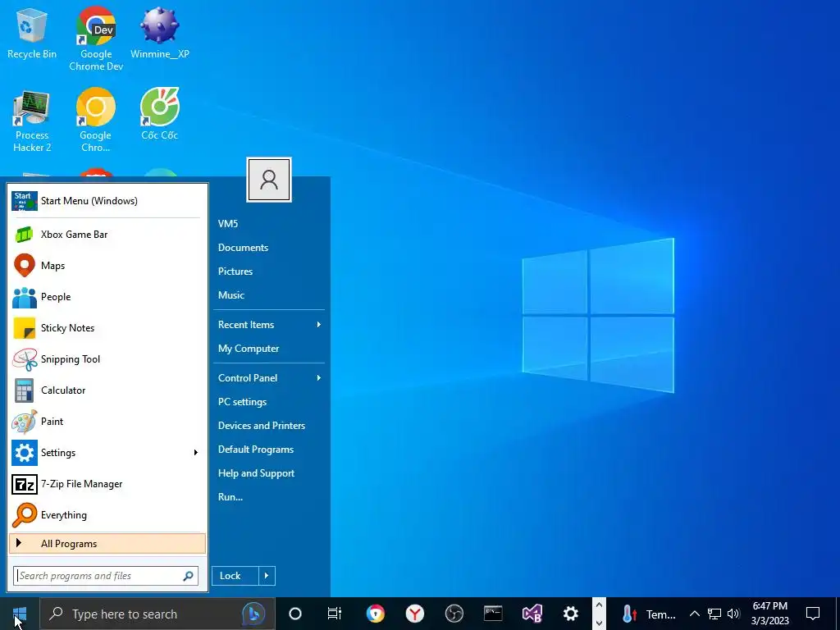Click the Windows Start button
840x630 pixels.
pyautogui.click(x=20, y=614)
